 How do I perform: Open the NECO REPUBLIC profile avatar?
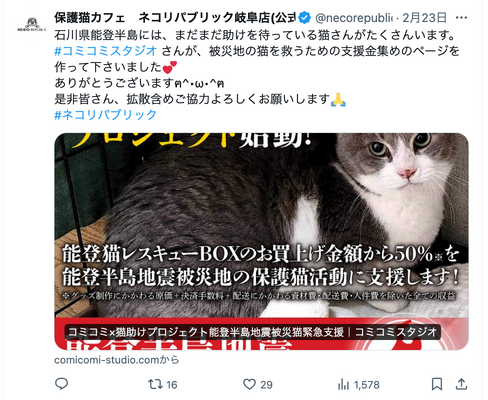click(x=32, y=25)
